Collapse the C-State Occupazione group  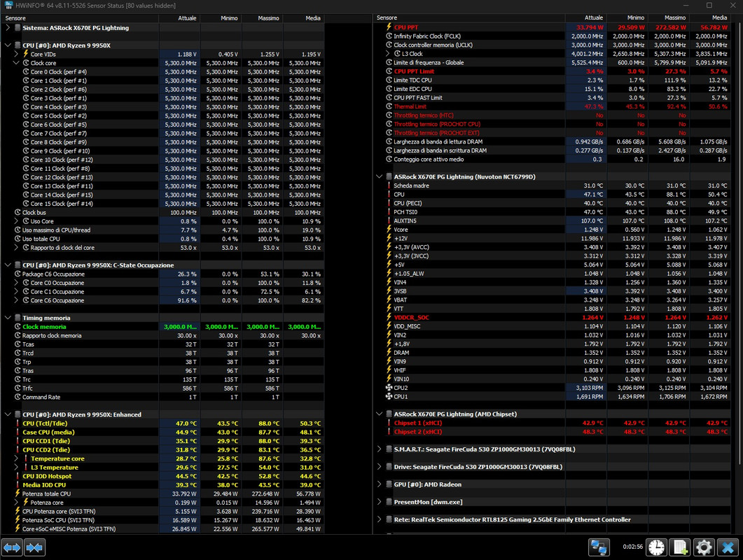click(x=8, y=265)
